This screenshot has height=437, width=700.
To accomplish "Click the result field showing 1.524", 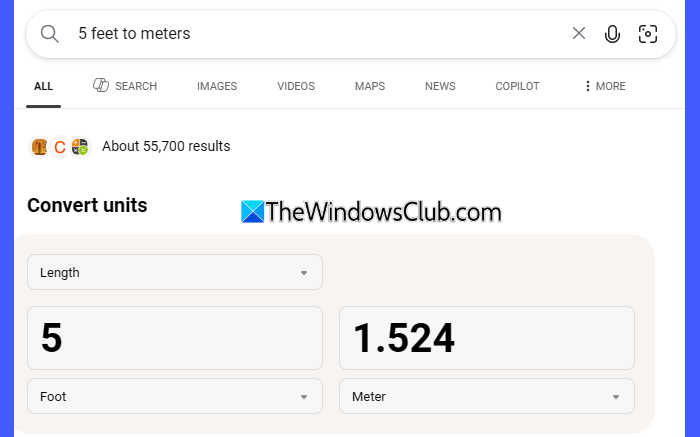I will (x=487, y=338).
